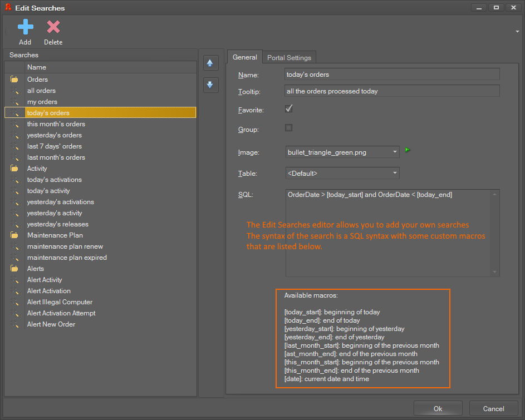This screenshot has height=420, width=525.
Task: Select the Activity group row
Action: tap(100, 169)
